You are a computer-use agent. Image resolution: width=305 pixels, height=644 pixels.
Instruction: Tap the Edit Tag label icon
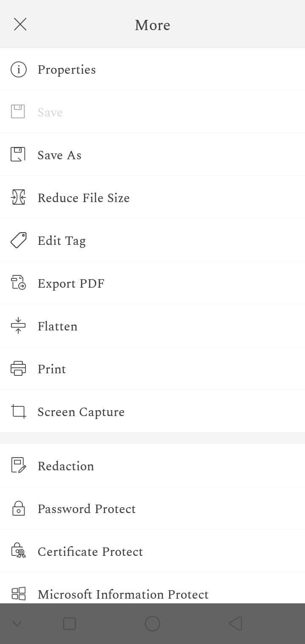[18, 240]
